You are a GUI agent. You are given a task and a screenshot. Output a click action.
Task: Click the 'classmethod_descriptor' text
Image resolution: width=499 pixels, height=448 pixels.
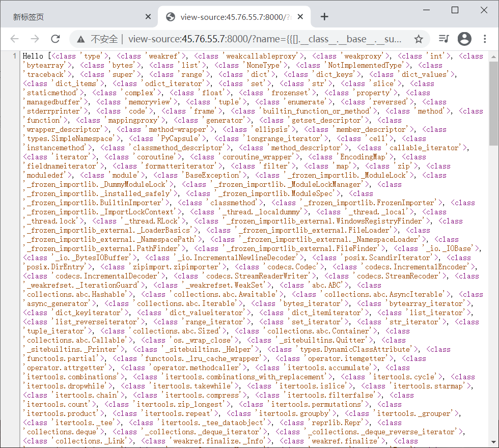click(x=178, y=148)
